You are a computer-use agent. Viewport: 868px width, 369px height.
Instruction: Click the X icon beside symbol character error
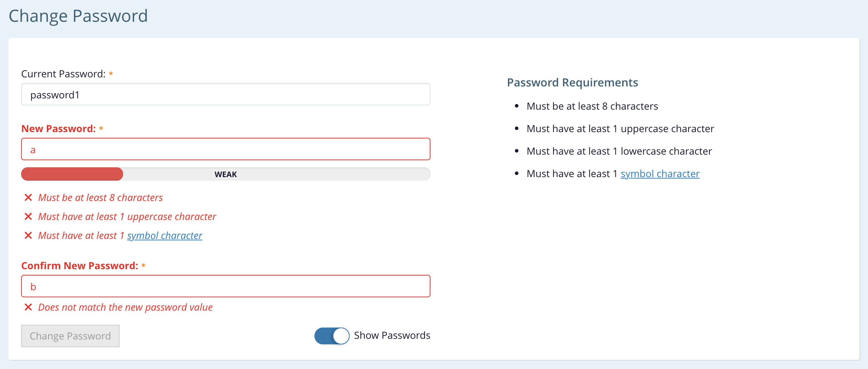click(x=28, y=235)
